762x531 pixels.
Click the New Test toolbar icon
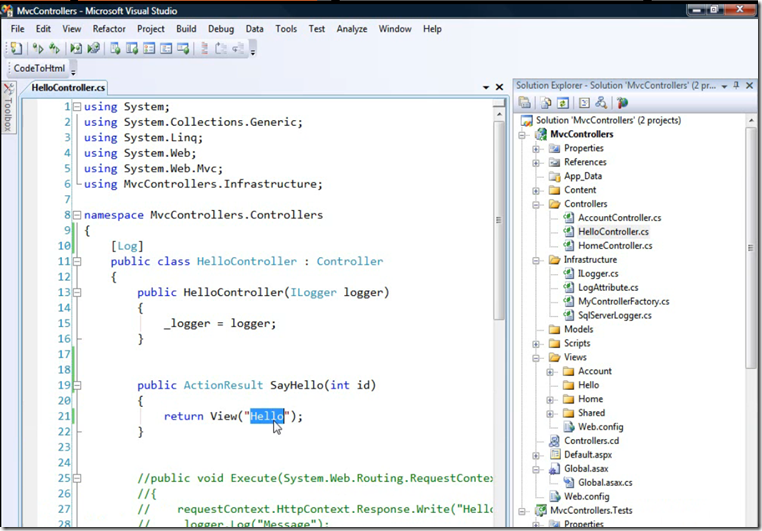[x=17, y=48]
